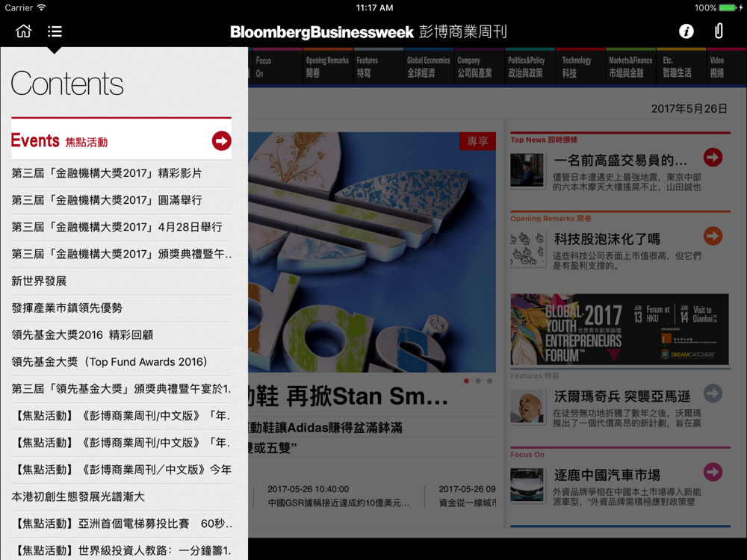Screen dimensions: 747x560
Task: Select the second carousel dot
Action: tap(478, 381)
